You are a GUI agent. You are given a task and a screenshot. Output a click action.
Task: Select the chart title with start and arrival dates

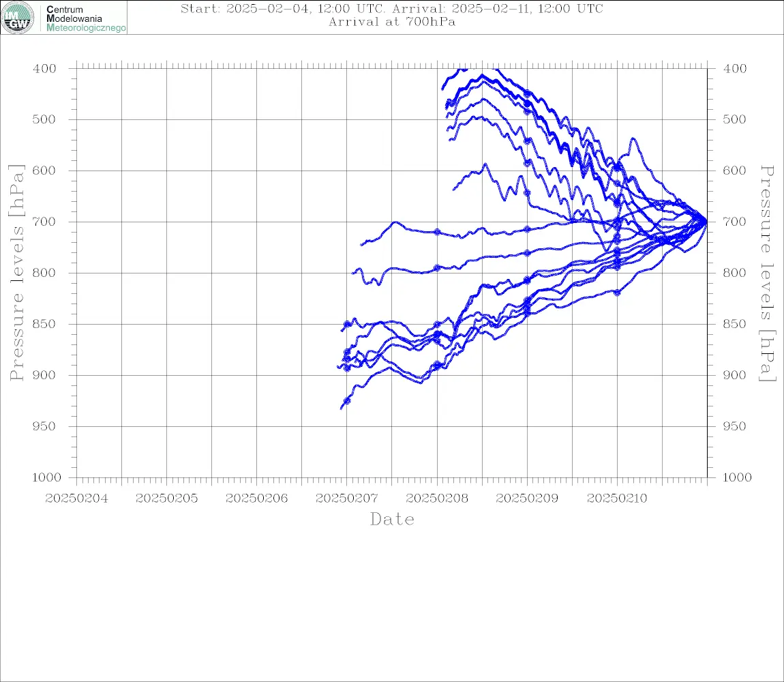[x=391, y=9]
